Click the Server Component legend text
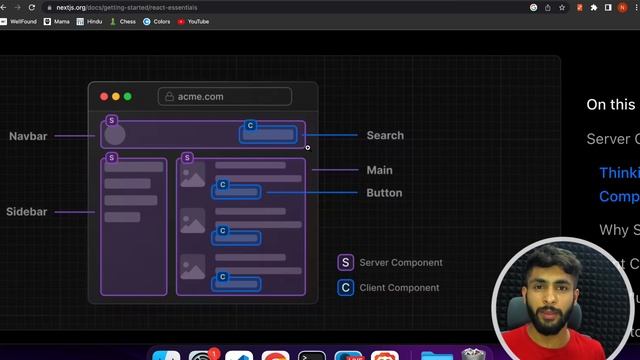This screenshot has width=640, height=360. click(x=401, y=262)
